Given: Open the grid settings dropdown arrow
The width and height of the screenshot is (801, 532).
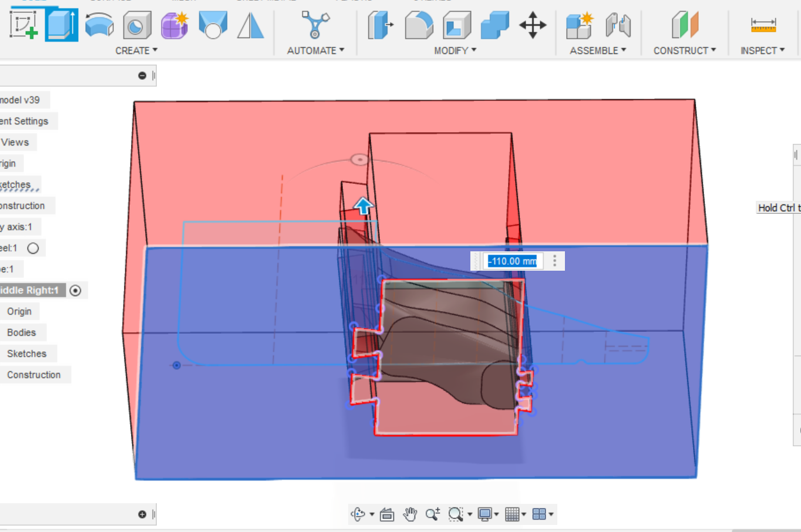Looking at the screenshot, I should [x=524, y=514].
